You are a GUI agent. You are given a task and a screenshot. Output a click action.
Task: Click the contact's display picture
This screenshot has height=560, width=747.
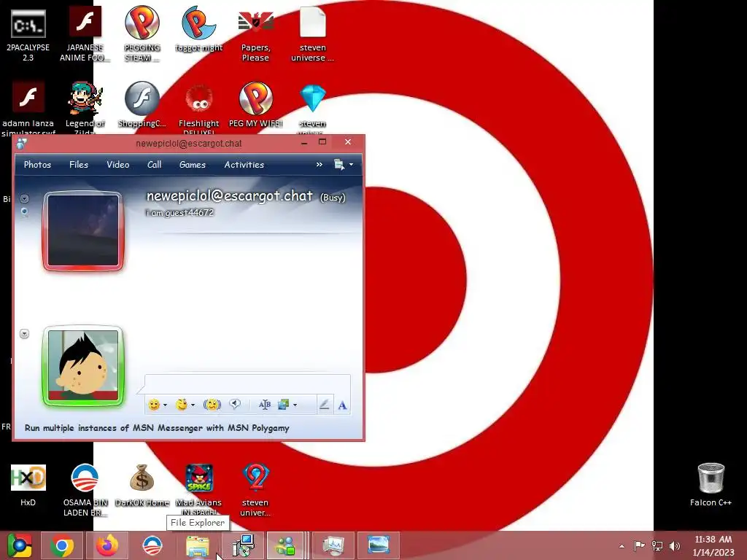coord(83,231)
